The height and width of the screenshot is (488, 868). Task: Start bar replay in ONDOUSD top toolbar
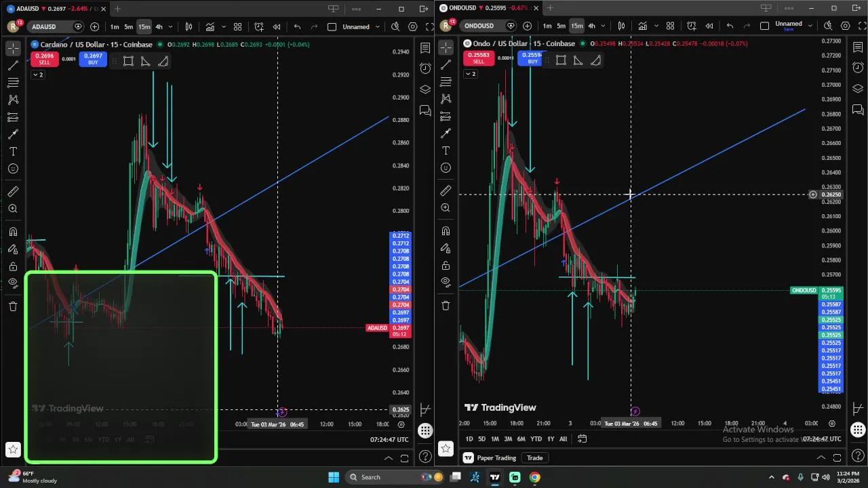click(709, 26)
